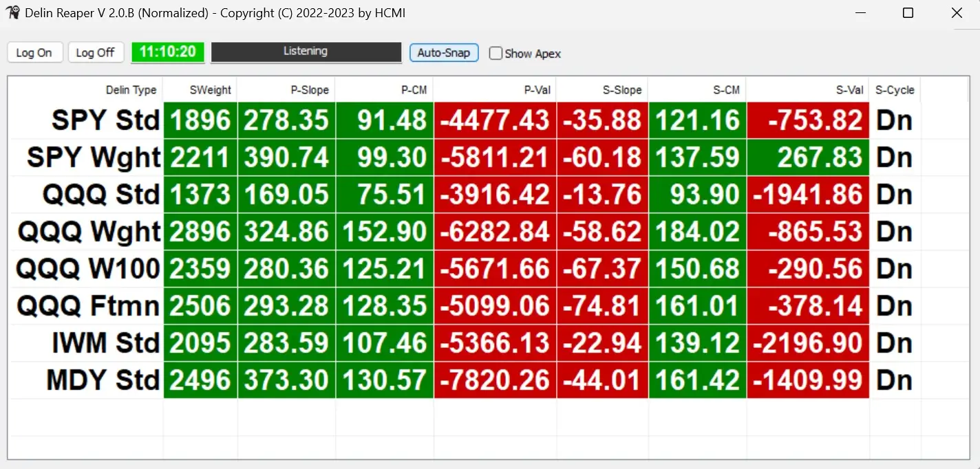
Task: Click the P-Slope column header
Action: click(287, 90)
